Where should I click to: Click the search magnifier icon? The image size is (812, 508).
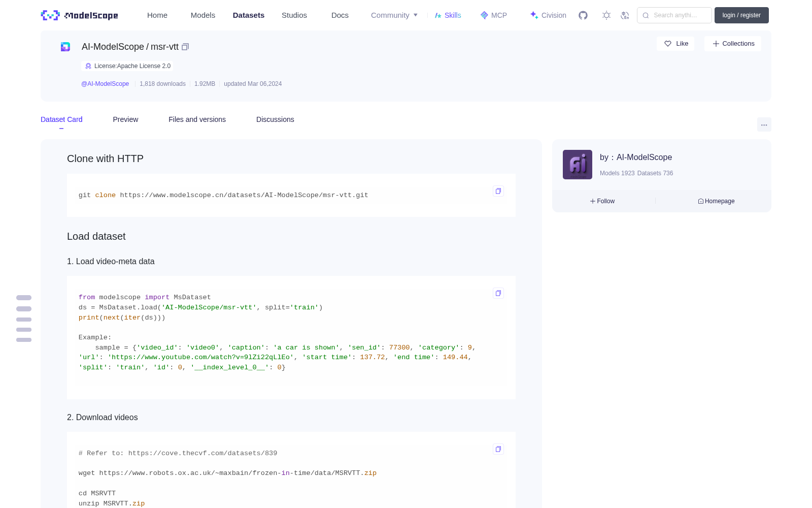[646, 15]
